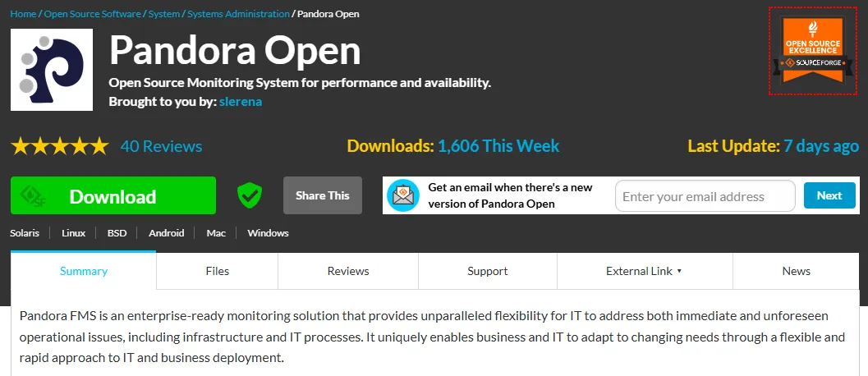Click the green Download button

click(113, 196)
